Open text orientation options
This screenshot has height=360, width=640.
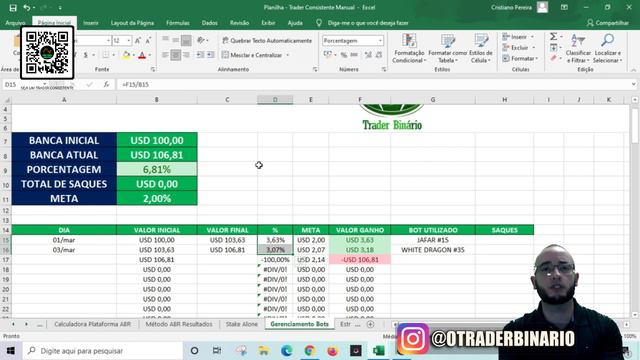tap(202, 40)
